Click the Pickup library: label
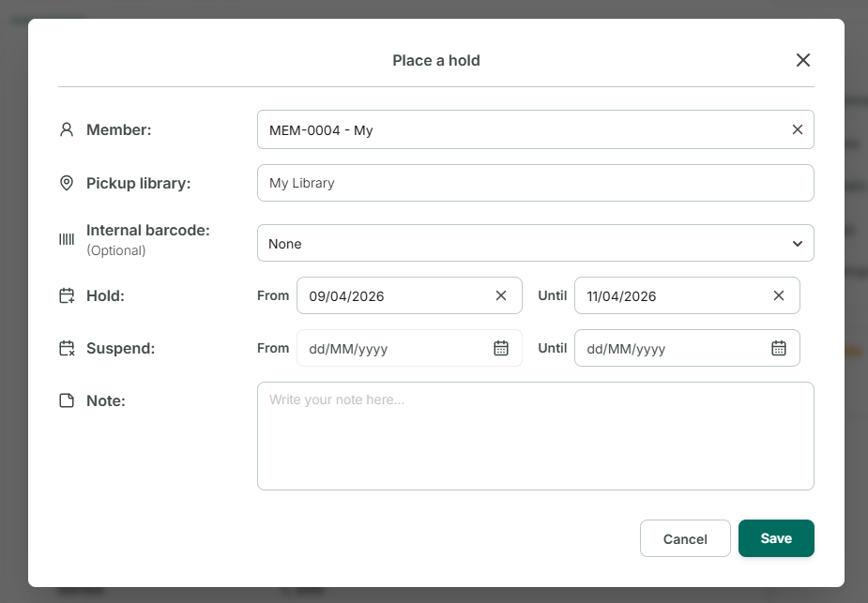The width and height of the screenshot is (868, 603). point(138,184)
